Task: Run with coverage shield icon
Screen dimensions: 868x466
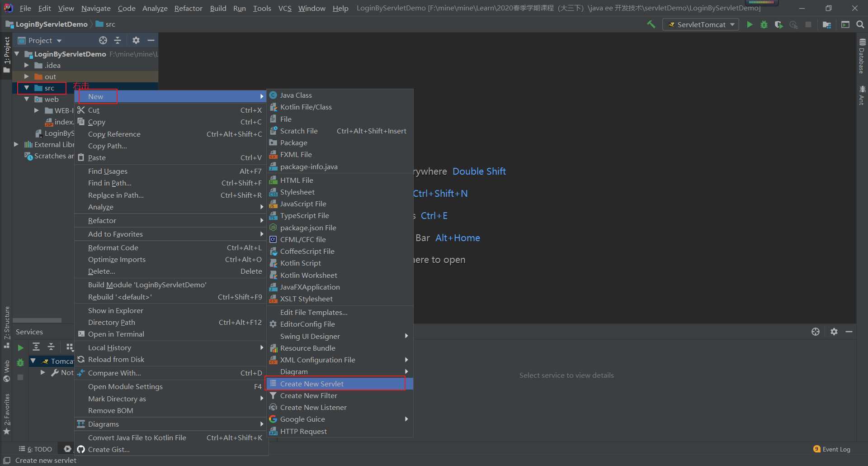Action: (x=778, y=24)
